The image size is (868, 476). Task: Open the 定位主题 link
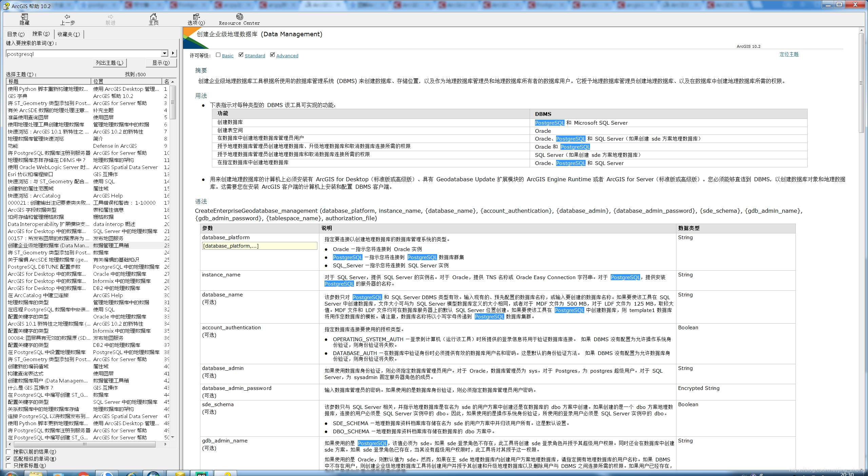click(x=789, y=54)
